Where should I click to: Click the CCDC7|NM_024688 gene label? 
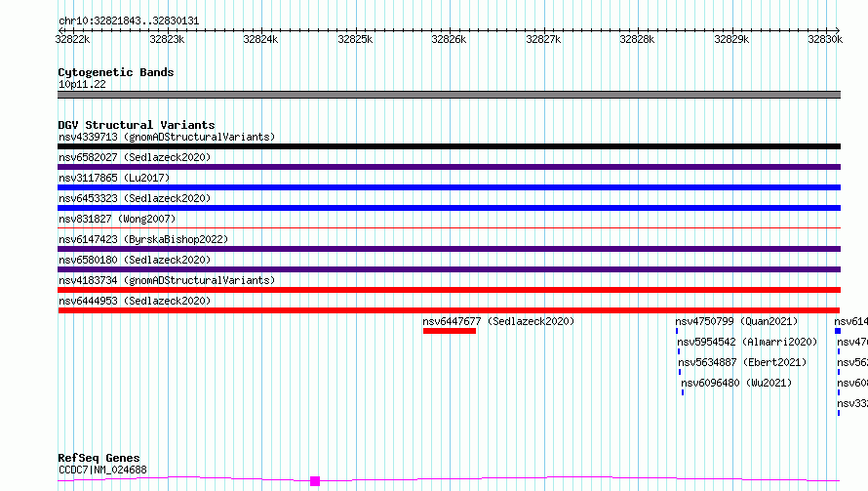pyautogui.click(x=102, y=470)
